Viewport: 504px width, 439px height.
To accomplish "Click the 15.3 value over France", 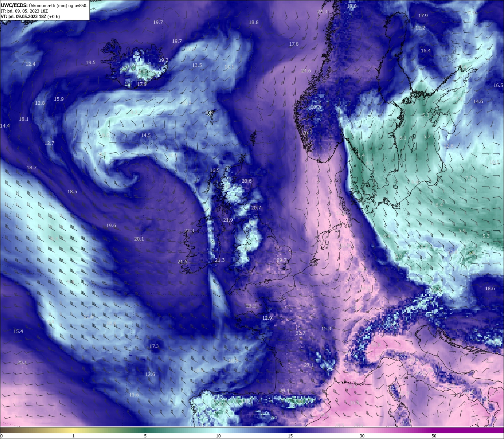I will 326,329.
